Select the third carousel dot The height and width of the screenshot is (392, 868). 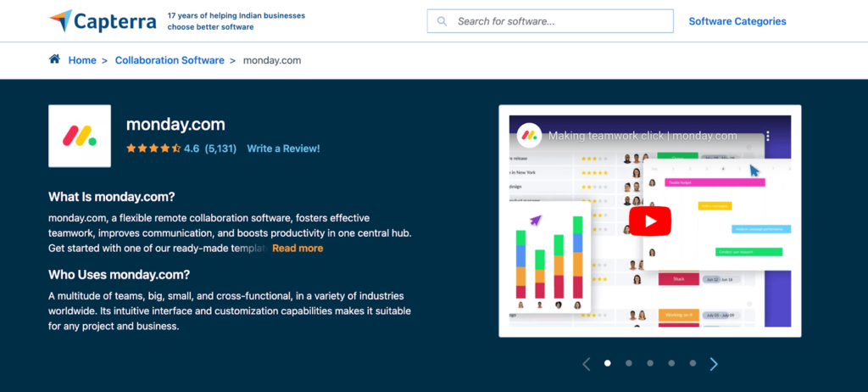pos(650,363)
